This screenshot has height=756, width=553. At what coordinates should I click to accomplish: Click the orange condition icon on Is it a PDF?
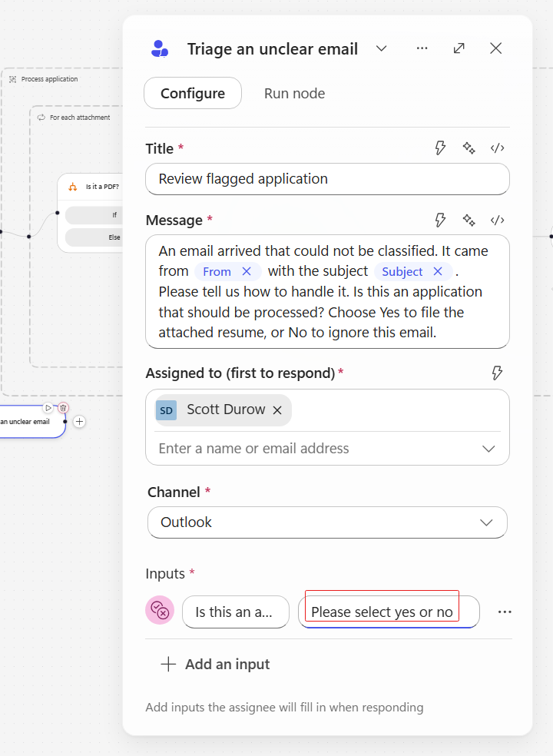(x=73, y=187)
